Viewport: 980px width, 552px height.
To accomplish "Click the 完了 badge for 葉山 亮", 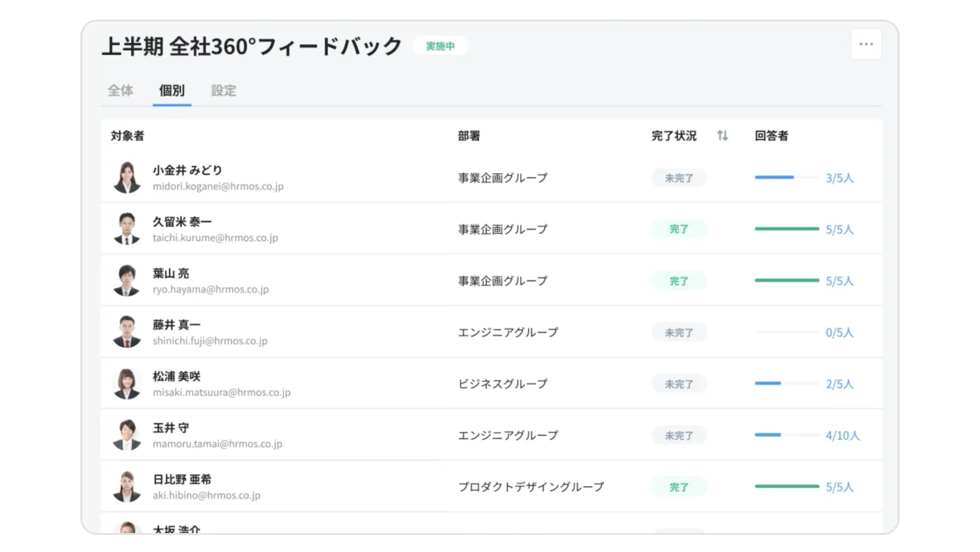I will pos(679,280).
